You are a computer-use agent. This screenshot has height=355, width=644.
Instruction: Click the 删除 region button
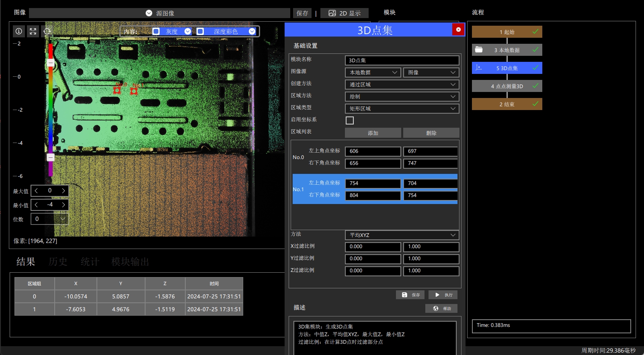point(431,133)
